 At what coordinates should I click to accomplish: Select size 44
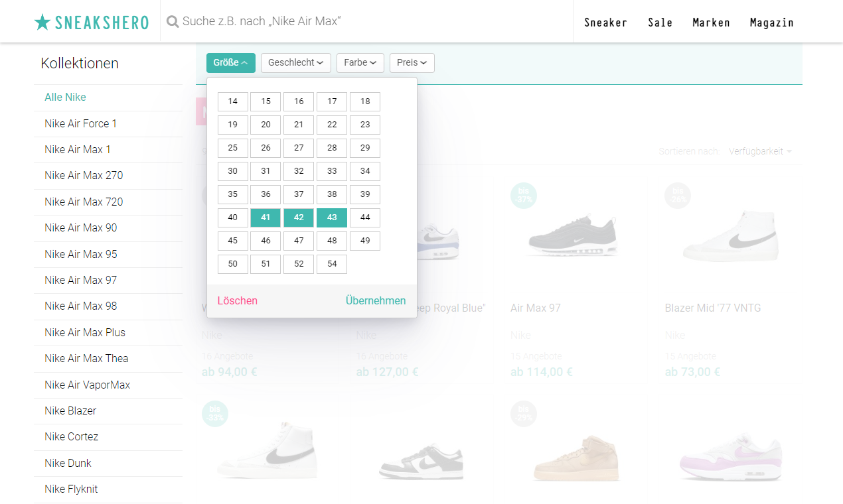[365, 218]
